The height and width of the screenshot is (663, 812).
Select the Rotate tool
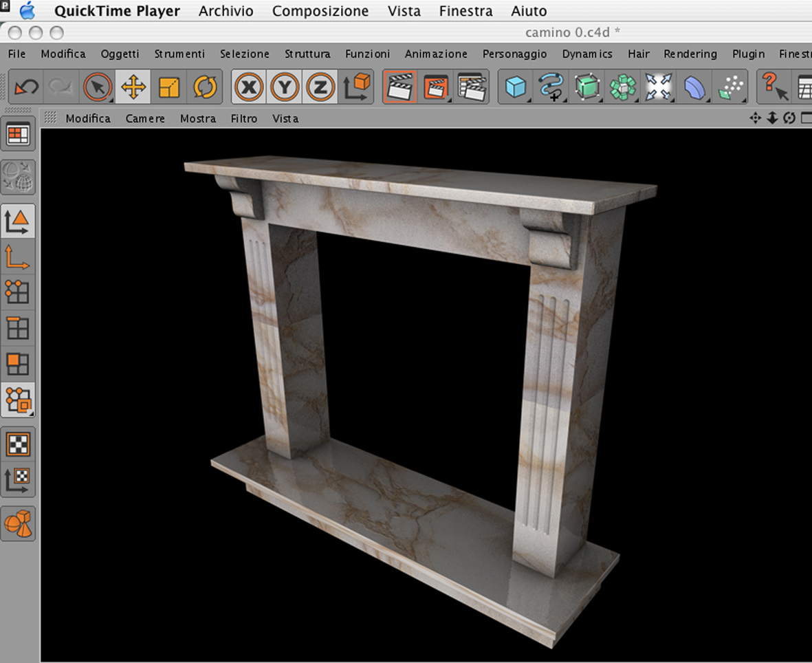(205, 87)
